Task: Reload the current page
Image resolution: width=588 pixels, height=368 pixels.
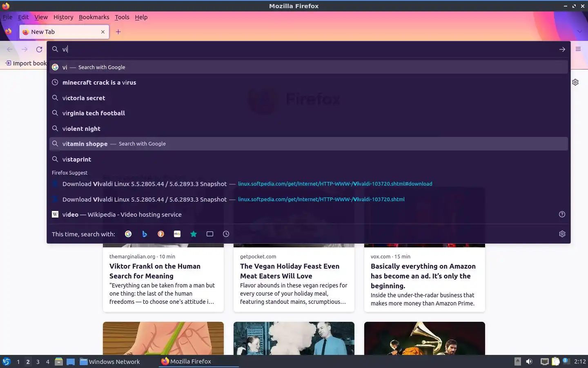Action: tap(39, 49)
